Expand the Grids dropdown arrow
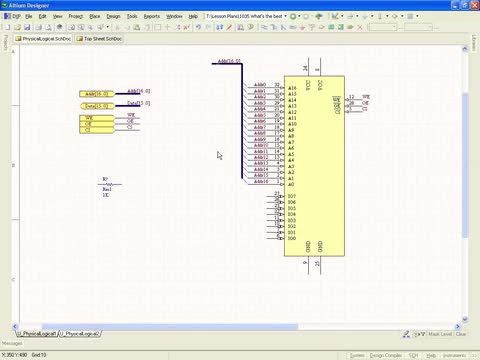The height and width of the screenshot is (360, 480). coord(417,16)
